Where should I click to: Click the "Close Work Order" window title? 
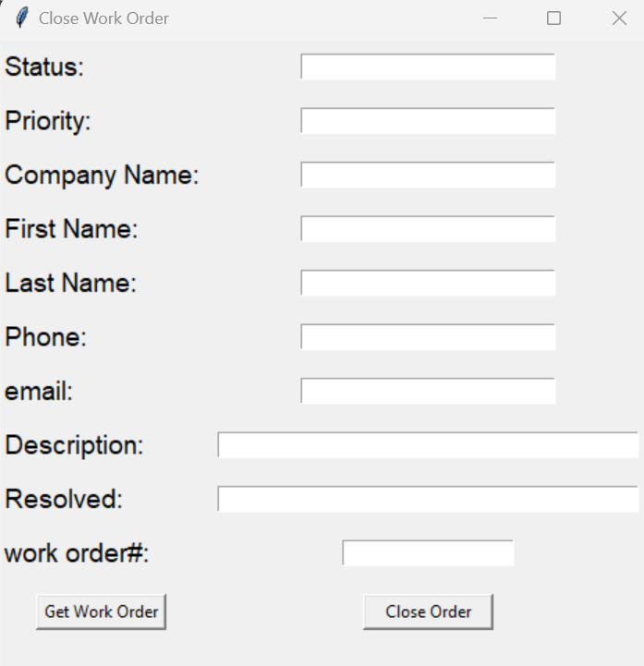pyautogui.click(x=103, y=18)
